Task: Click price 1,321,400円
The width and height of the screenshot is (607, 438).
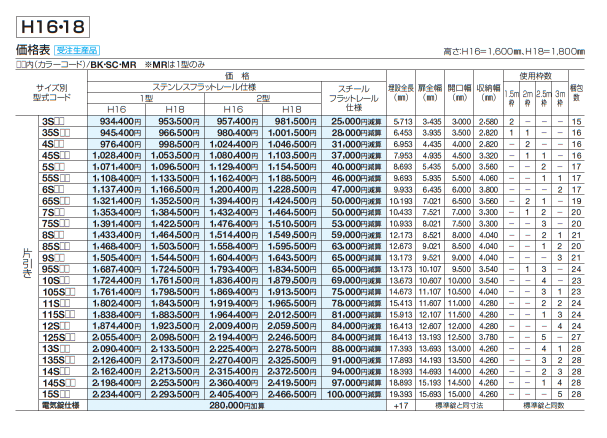Action: pyautogui.click(x=117, y=201)
